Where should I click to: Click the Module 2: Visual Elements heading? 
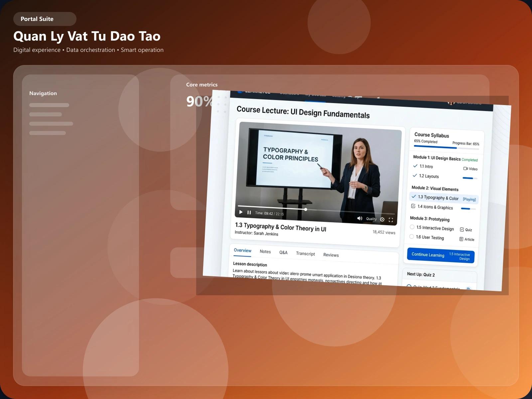[435, 189]
